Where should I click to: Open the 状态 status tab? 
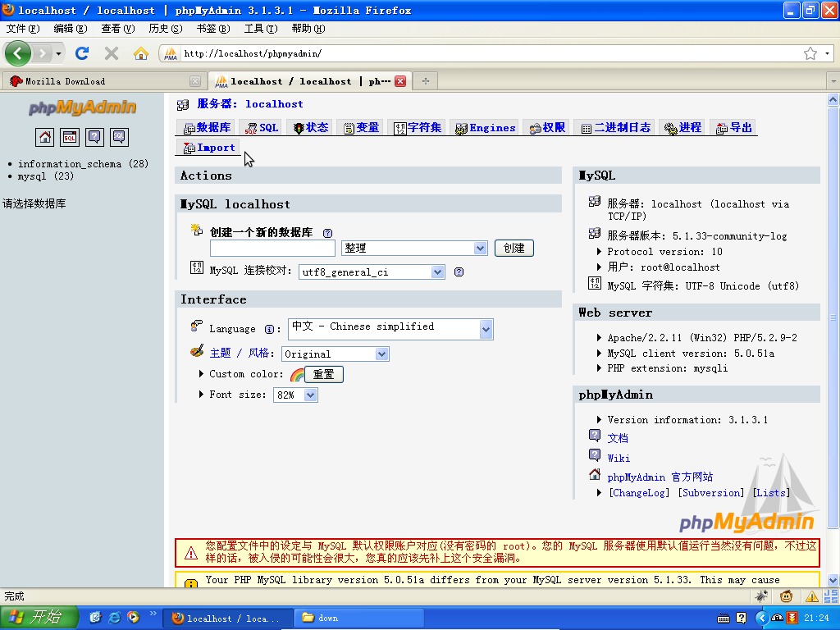[311, 127]
